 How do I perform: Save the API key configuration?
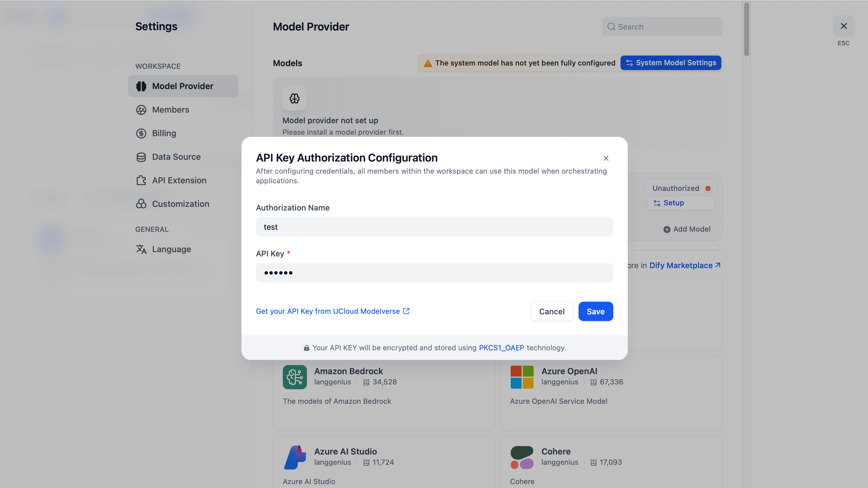(595, 311)
